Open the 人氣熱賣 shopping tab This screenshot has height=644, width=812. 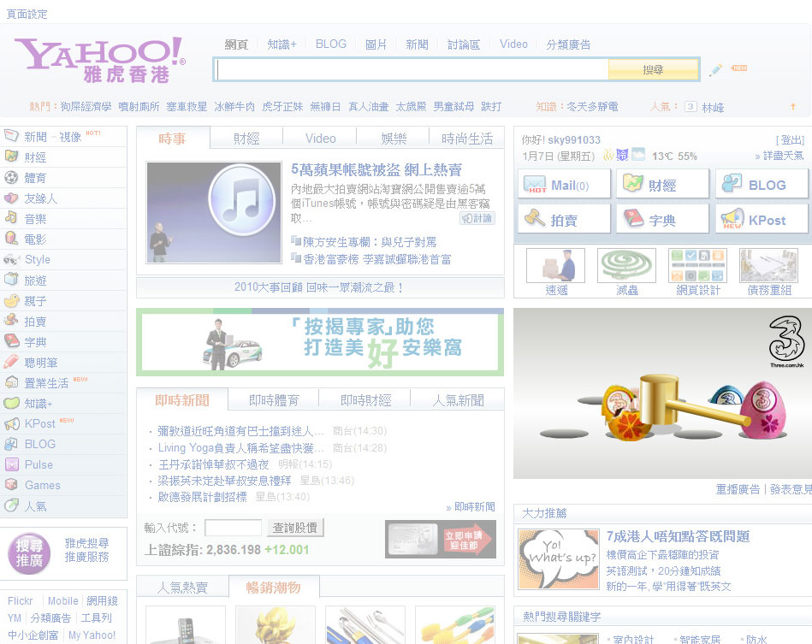coord(182,587)
